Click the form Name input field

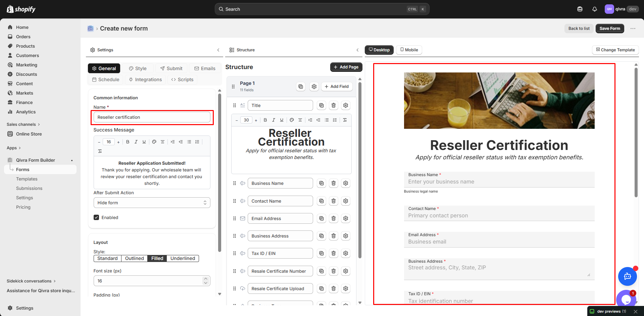(152, 117)
